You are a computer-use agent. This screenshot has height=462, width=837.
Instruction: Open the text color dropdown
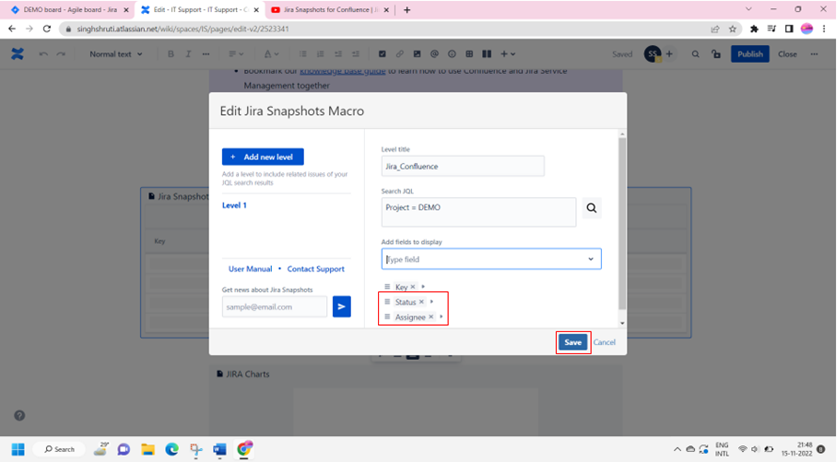(x=272, y=54)
